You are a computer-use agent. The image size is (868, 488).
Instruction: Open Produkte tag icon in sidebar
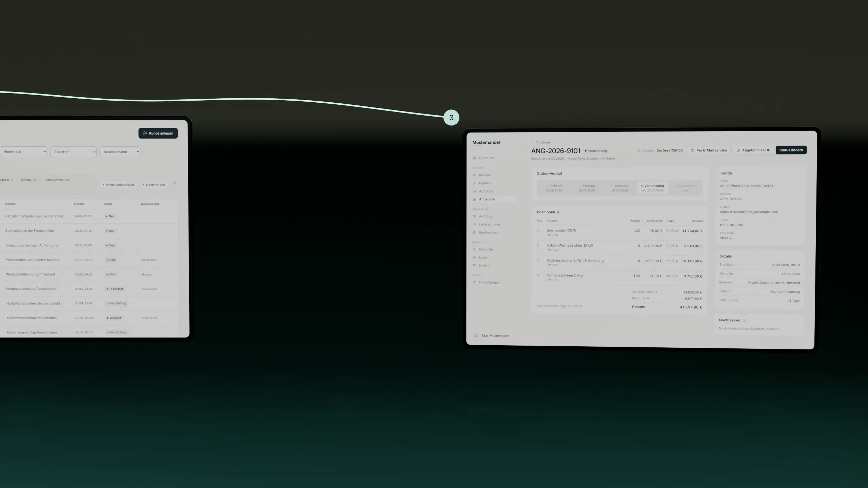474,249
